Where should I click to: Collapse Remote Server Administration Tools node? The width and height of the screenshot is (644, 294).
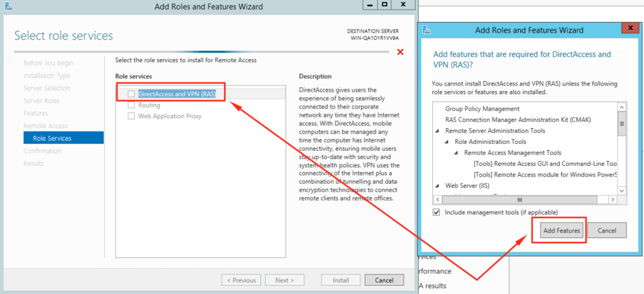pyautogui.click(x=437, y=131)
